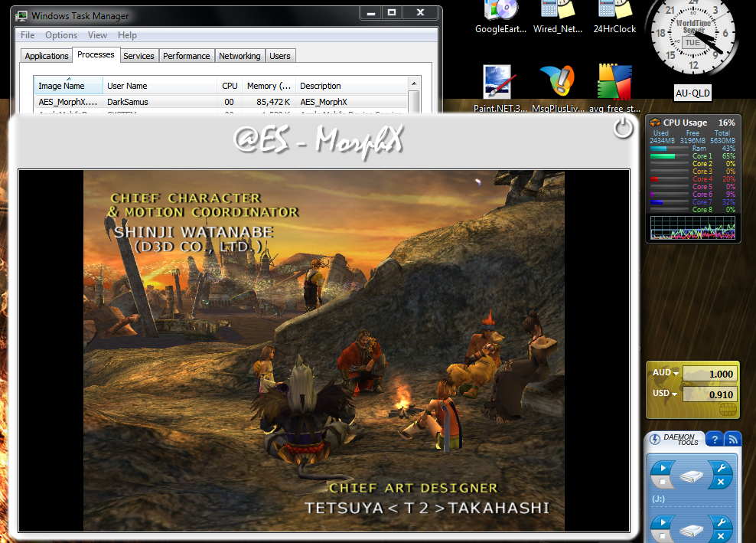Launch the AVG Free desktop icon
The height and width of the screenshot is (543, 756).
point(614,83)
